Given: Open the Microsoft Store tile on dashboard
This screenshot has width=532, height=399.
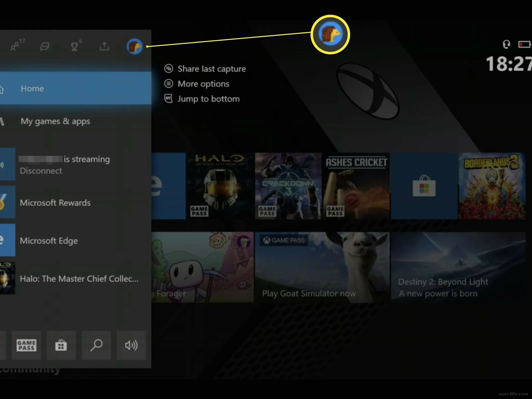Looking at the screenshot, I should 424,186.
